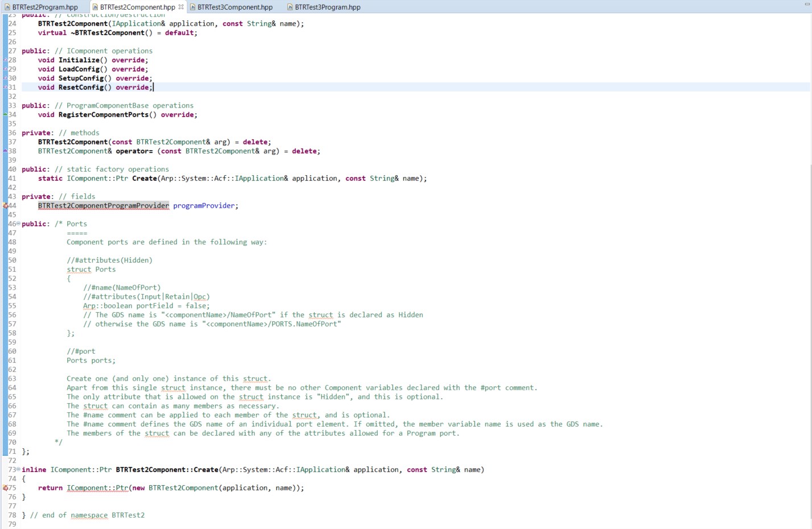Click line number 60 in the gutter
Image resolution: width=812 pixels, height=529 pixels.
coord(12,351)
